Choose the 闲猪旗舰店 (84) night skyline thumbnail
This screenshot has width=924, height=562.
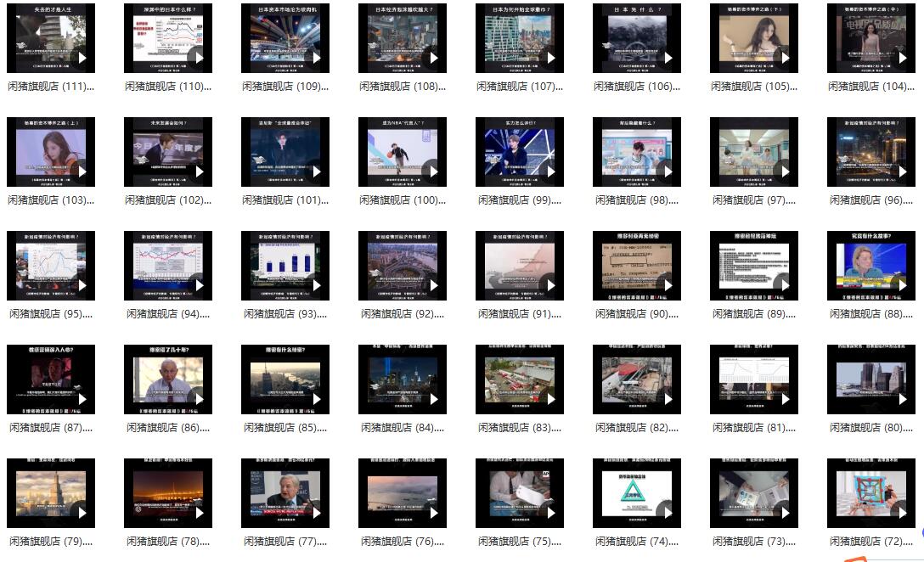pos(402,379)
